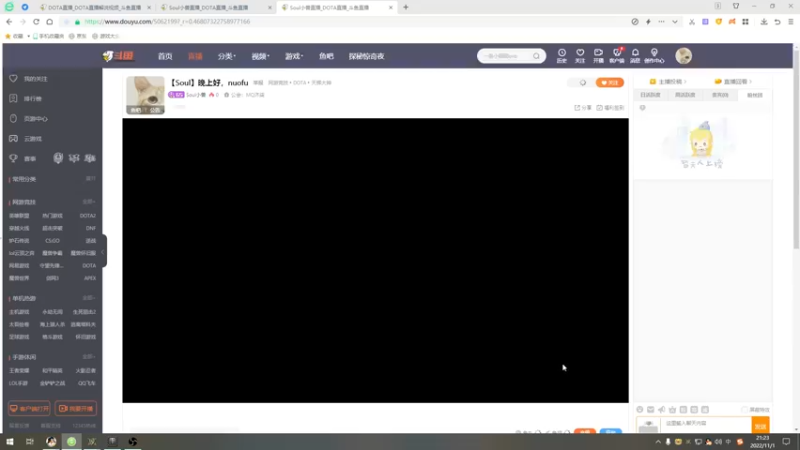Collapse the left sidebar with arrow handle
The width and height of the screenshot is (800, 450).
tap(104, 251)
